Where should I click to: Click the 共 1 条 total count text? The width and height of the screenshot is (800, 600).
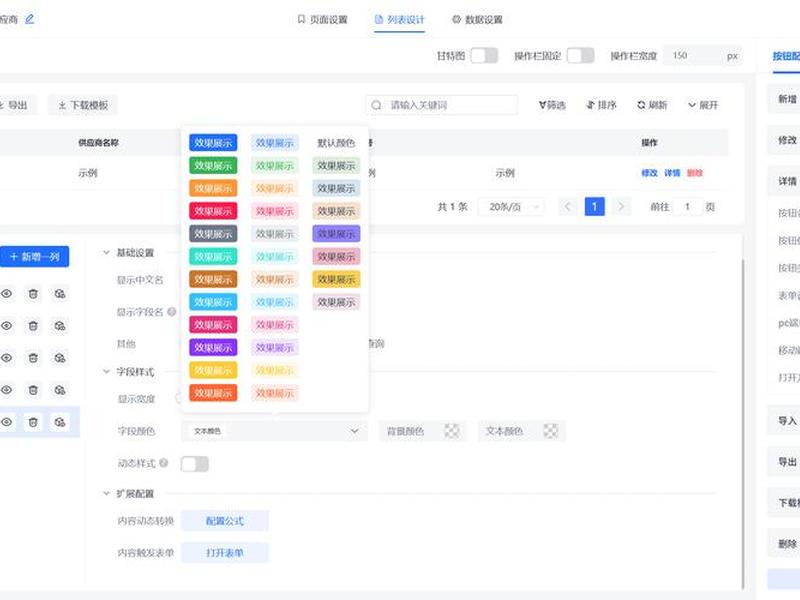click(453, 207)
